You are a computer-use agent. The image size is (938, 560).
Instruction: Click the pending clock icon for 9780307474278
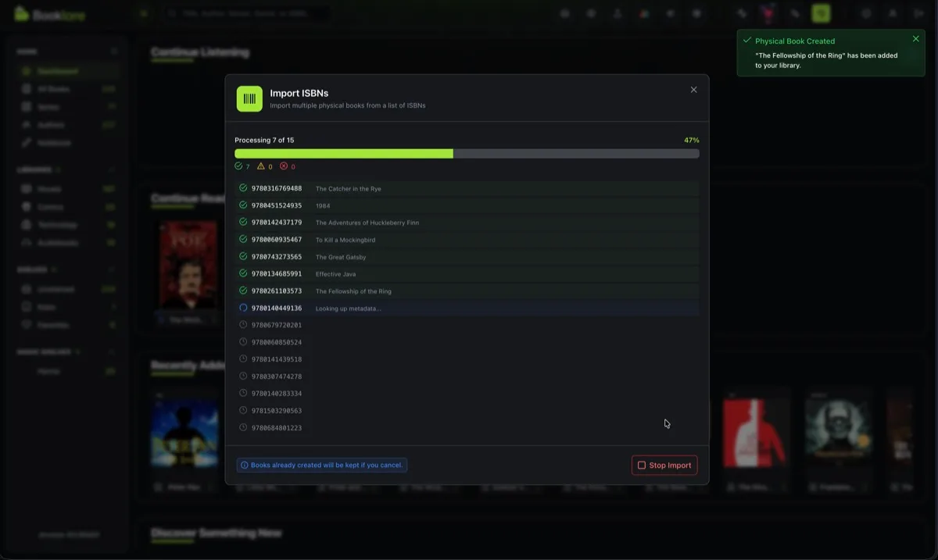(243, 376)
